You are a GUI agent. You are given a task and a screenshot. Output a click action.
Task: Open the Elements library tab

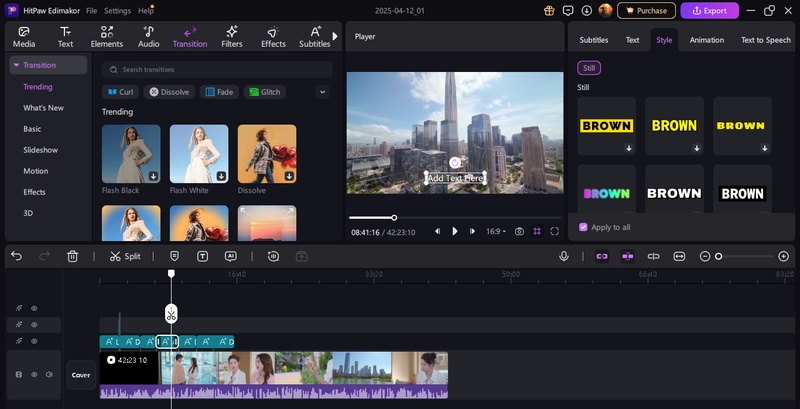(107, 37)
